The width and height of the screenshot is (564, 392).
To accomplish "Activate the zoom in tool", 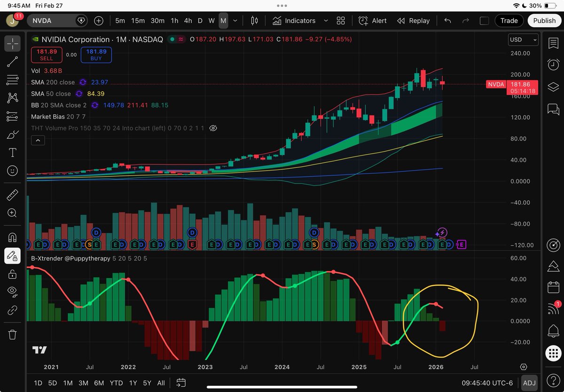I will click(13, 212).
